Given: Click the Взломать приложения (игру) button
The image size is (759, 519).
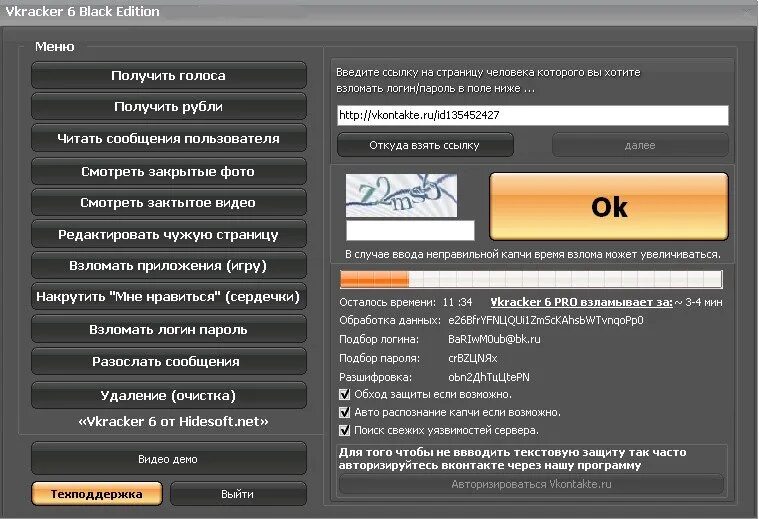Looking at the screenshot, I should tap(168, 265).
